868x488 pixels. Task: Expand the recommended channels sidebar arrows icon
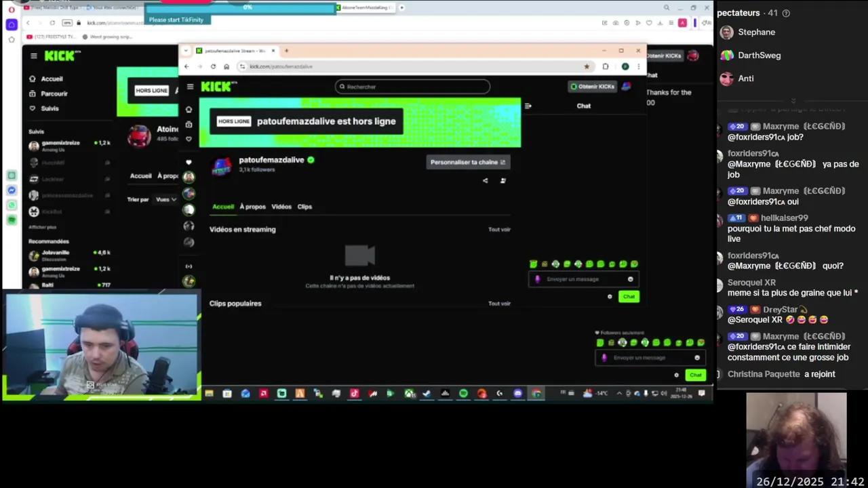pyautogui.click(x=189, y=266)
